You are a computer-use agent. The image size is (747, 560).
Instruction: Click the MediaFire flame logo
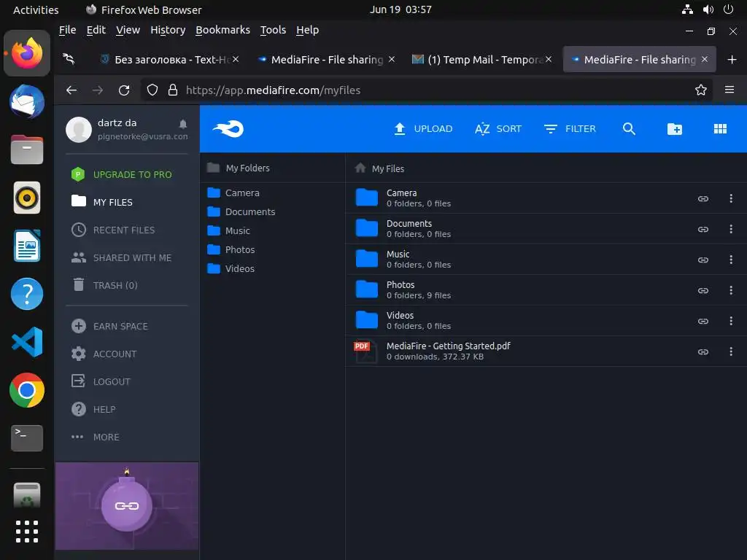[228, 128]
